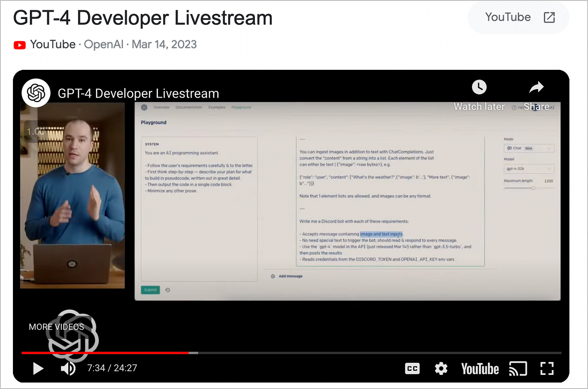This screenshot has height=389, width=588.
Task: Click the GPT-4 Developer Livestream player title
Action: tap(139, 94)
